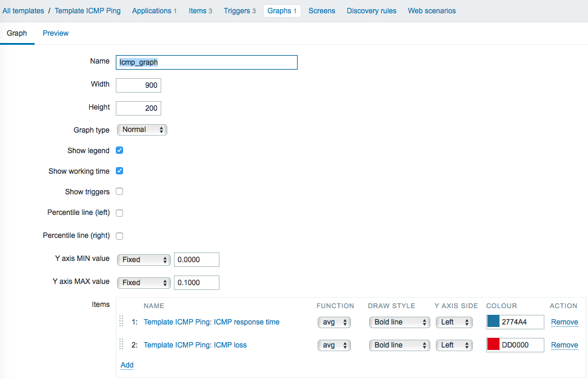Remove the ICMP loss item
The width and height of the screenshot is (588, 379).
tap(564, 345)
